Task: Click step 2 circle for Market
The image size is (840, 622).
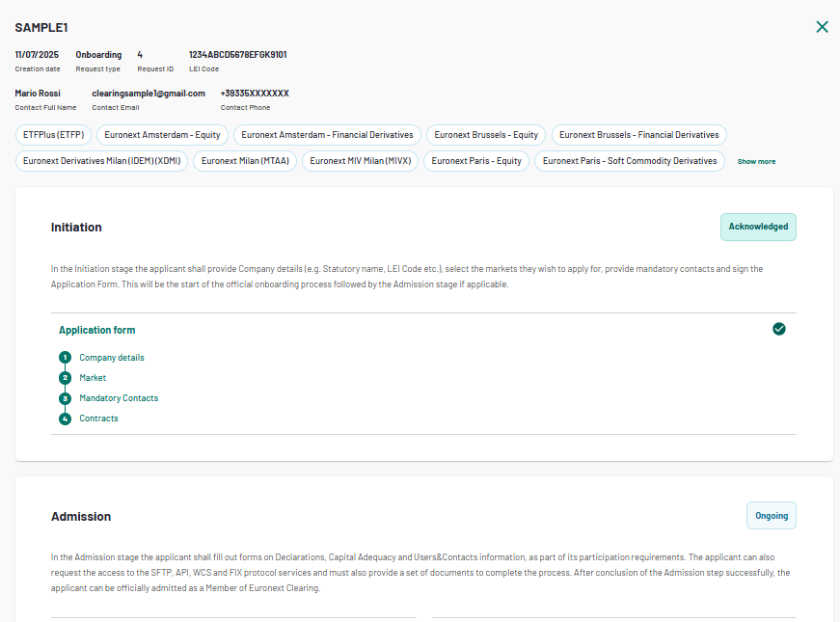Action: click(x=65, y=378)
